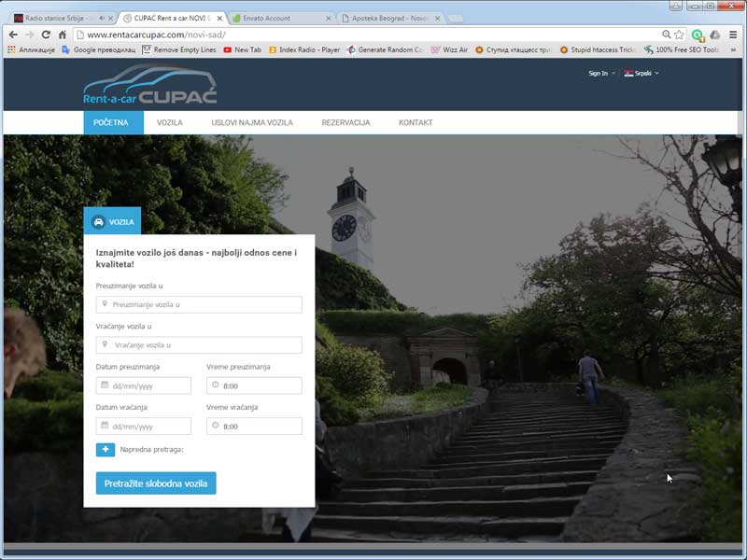
Task: Click the Rent-a-car CUPAC logo
Action: pyautogui.click(x=149, y=86)
